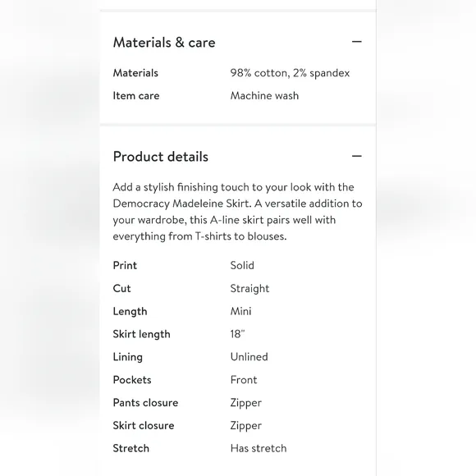Image resolution: width=476 pixels, height=476 pixels.
Task: Click the Product details heading
Action: coord(161,157)
